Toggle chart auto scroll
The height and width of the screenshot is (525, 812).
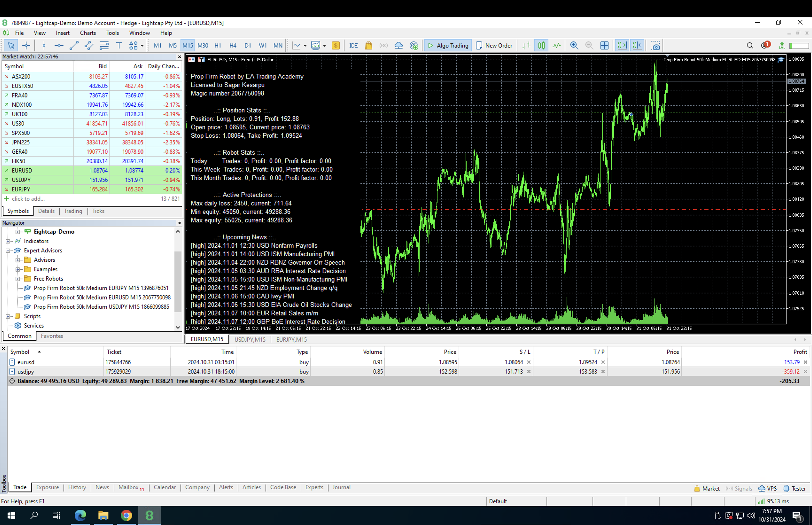pos(622,45)
